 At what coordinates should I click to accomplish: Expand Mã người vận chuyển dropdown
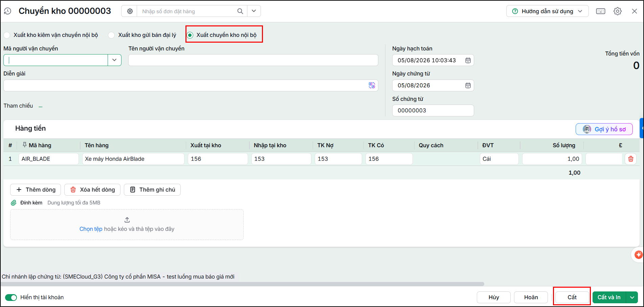click(x=114, y=60)
